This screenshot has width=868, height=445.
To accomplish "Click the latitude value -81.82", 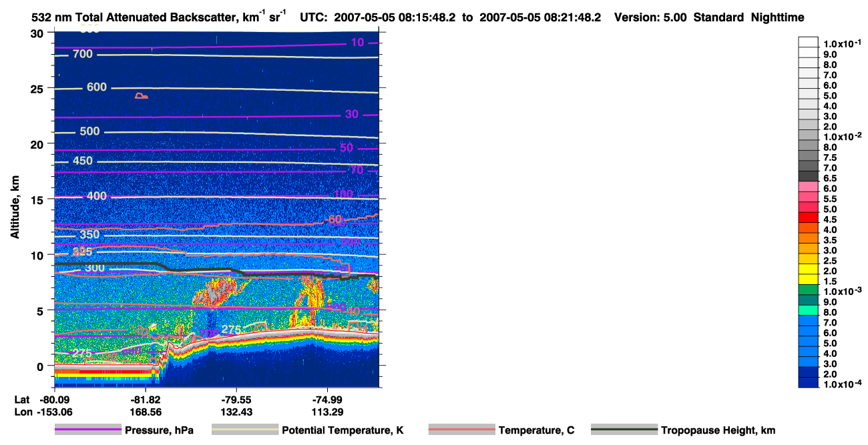I will [146, 400].
